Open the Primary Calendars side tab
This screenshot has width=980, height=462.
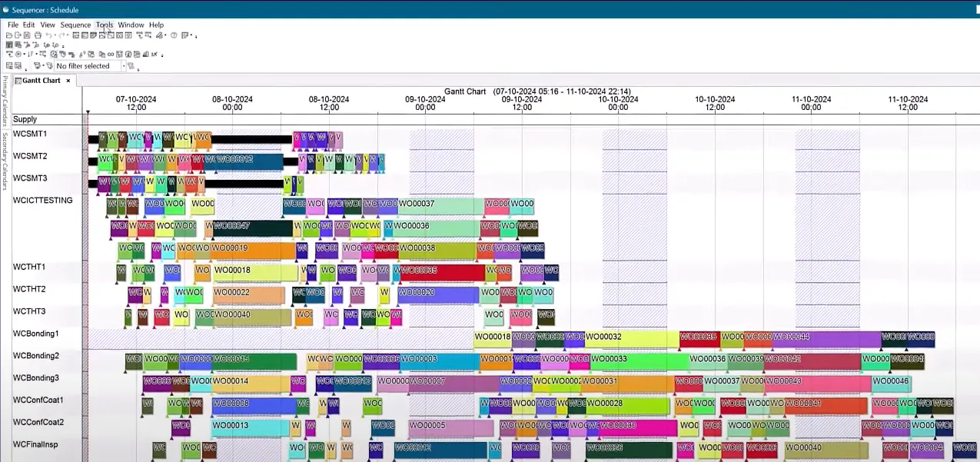click(4, 102)
